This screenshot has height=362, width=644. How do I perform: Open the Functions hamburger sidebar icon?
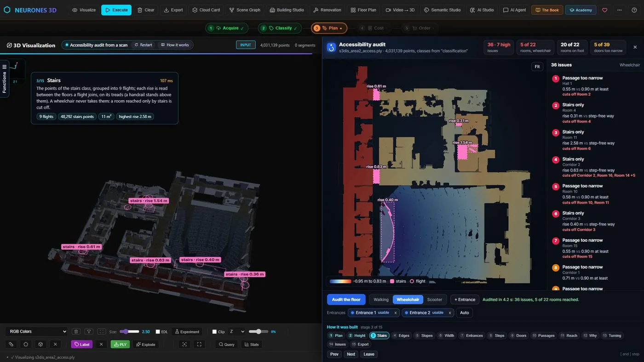click(x=4, y=67)
